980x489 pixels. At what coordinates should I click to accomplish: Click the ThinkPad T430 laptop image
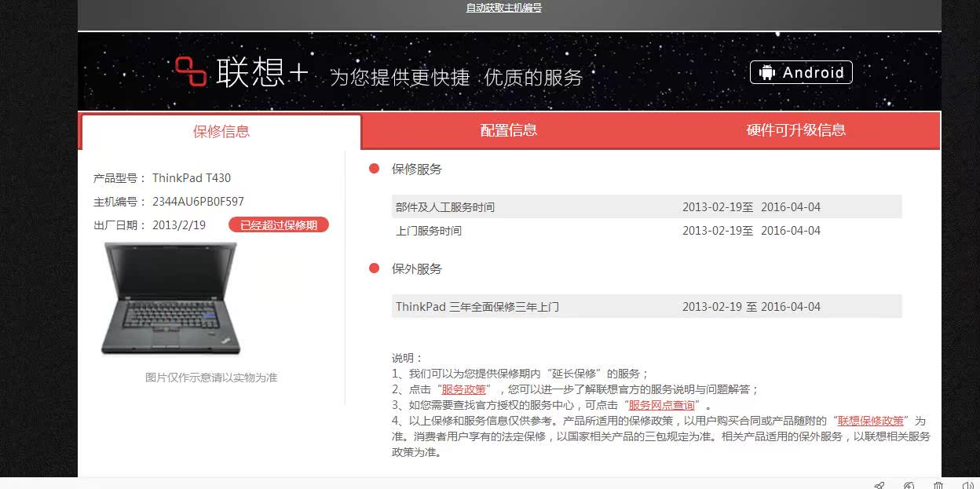tap(170, 298)
